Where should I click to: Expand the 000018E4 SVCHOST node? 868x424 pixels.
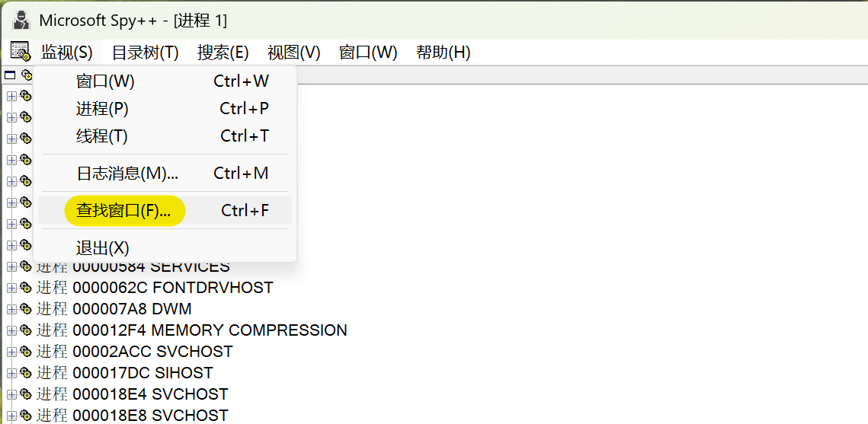click(x=11, y=394)
